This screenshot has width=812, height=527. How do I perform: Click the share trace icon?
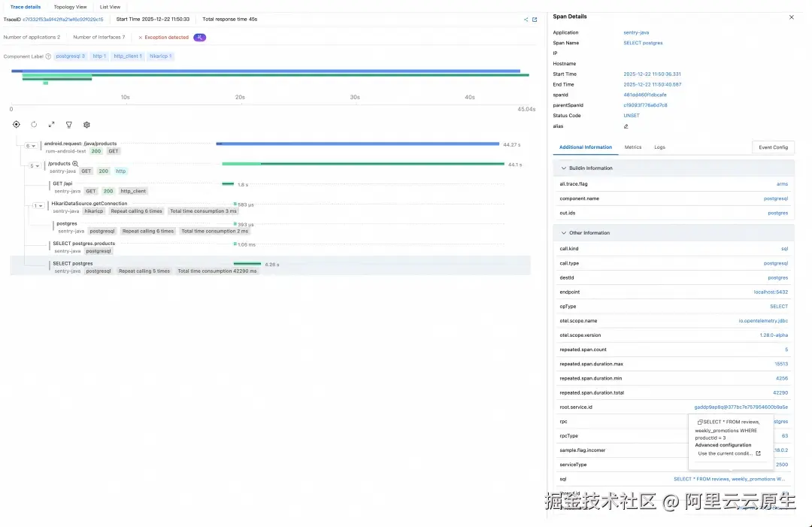526,20
